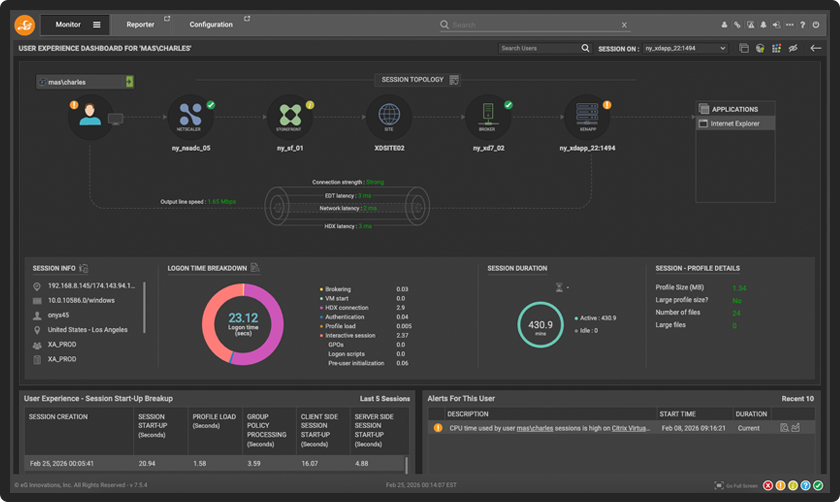The height and width of the screenshot is (502, 840).
Task: Click the hourglass icon under Session Duration
Action: tap(559, 288)
